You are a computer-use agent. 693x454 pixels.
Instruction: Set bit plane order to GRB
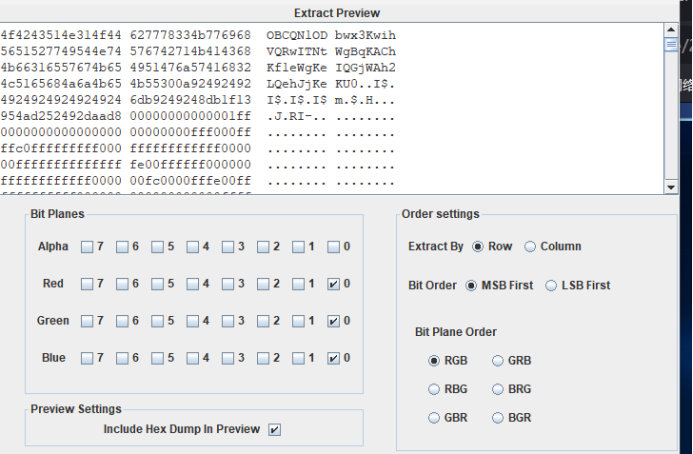click(x=499, y=361)
